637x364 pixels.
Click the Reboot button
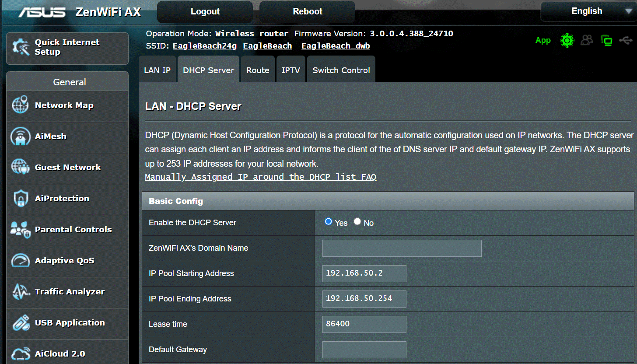tap(308, 12)
